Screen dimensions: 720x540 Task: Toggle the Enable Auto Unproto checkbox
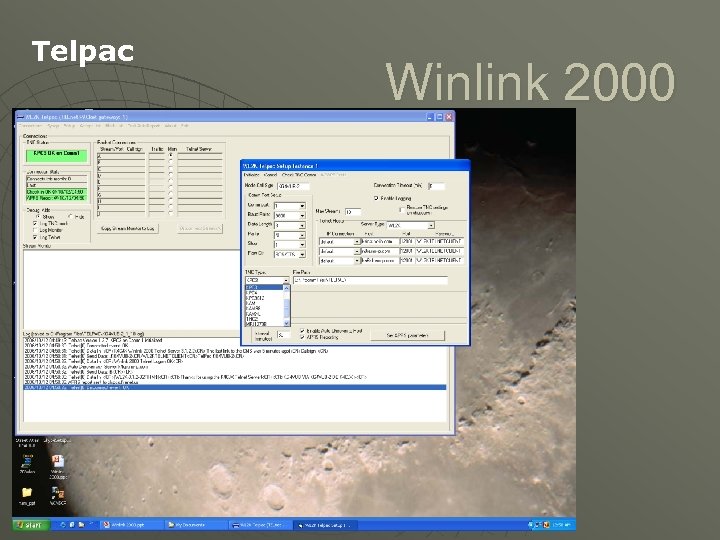pyautogui.click(x=303, y=331)
